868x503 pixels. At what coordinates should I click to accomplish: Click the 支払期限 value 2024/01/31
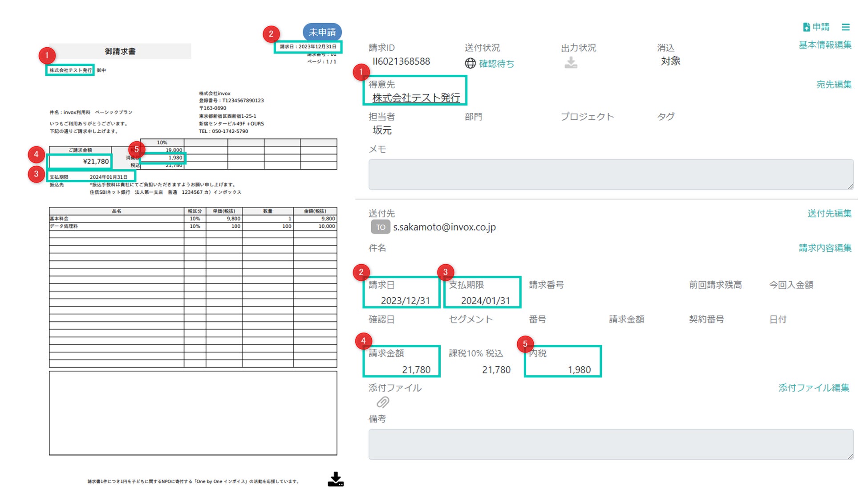point(485,301)
